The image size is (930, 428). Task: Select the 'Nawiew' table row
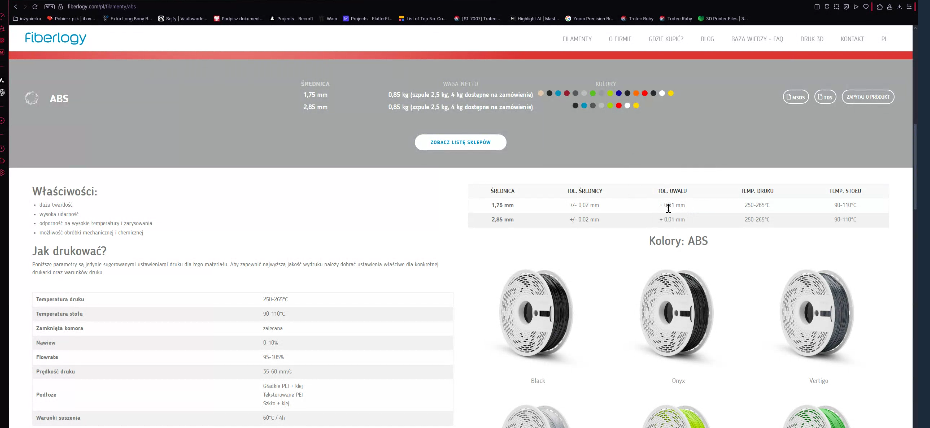(x=243, y=343)
